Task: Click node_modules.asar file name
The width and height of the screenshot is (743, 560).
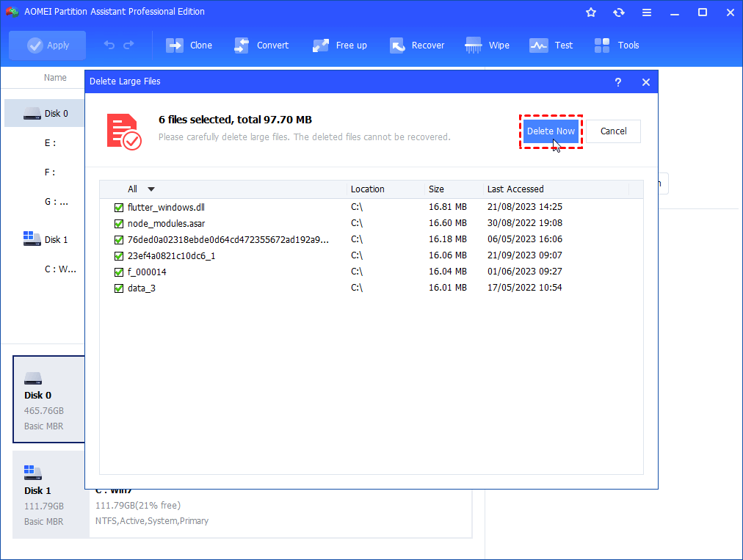Action: (x=166, y=224)
